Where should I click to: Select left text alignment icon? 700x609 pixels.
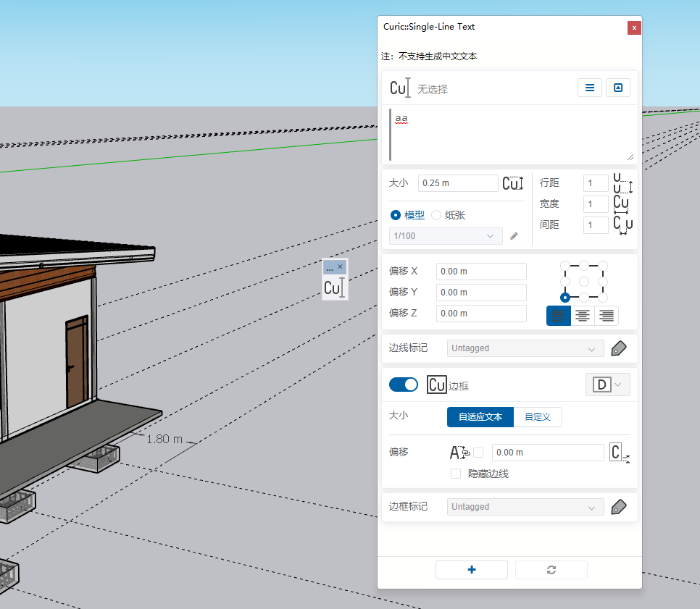point(559,316)
